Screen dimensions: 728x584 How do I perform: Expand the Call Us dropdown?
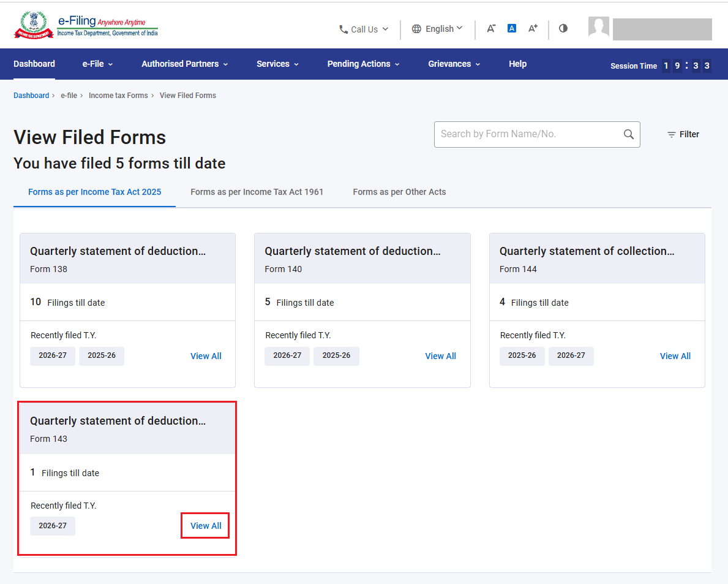364,29
